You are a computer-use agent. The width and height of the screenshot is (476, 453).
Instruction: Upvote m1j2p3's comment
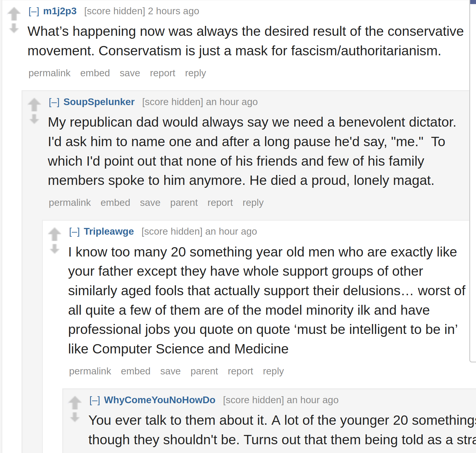[14, 14]
